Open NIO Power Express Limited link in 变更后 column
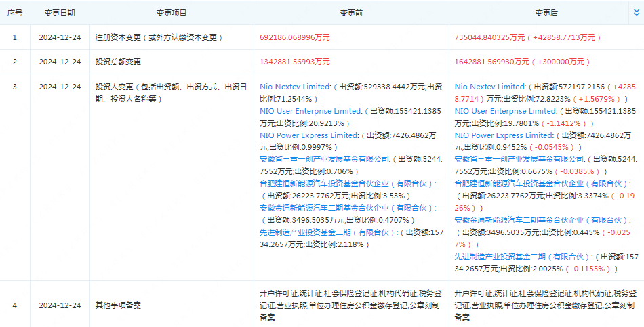The image size is (644, 327). [503, 135]
